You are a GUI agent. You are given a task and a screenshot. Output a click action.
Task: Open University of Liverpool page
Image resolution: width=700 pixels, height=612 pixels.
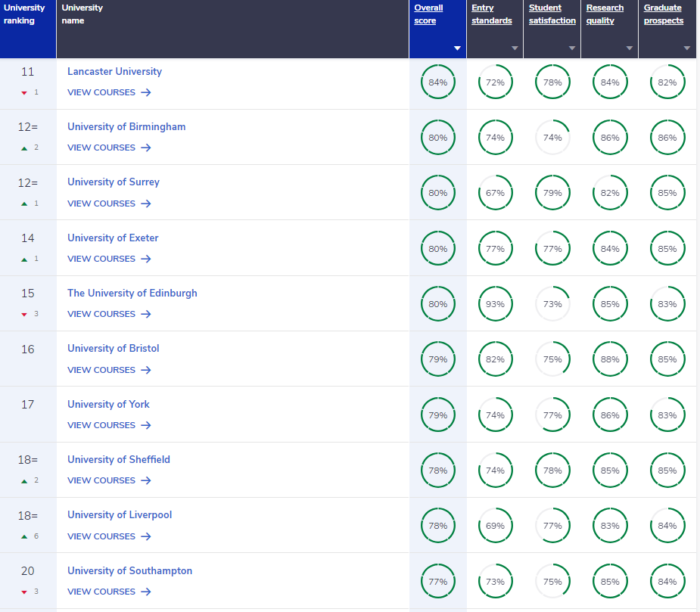tap(120, 515)
